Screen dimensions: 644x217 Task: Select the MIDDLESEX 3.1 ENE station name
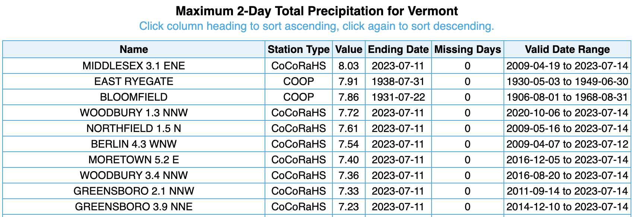pos(134,66)
